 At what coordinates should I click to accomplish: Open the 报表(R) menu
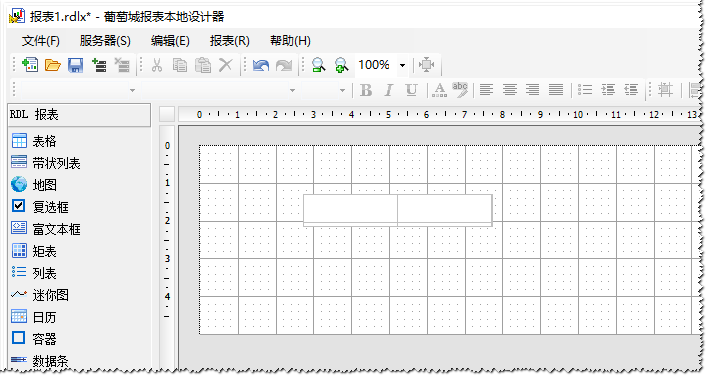click(230, 41)
